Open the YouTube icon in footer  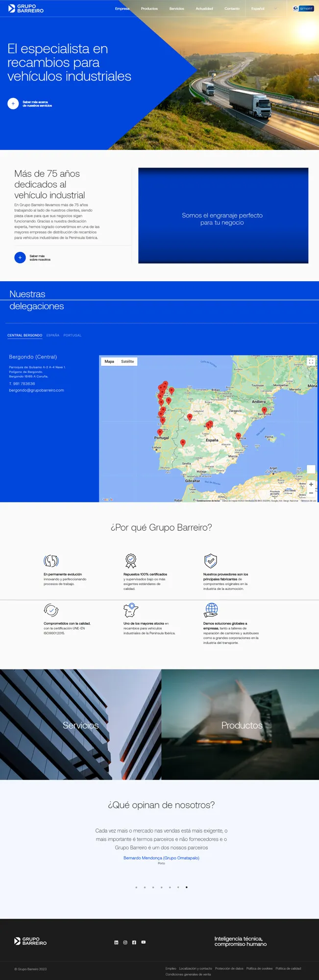click(143, 942)
